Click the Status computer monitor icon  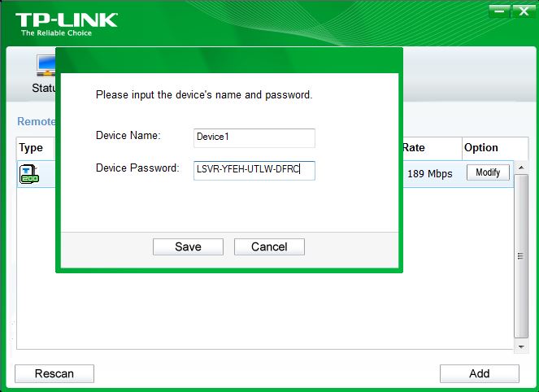[46, 65]
